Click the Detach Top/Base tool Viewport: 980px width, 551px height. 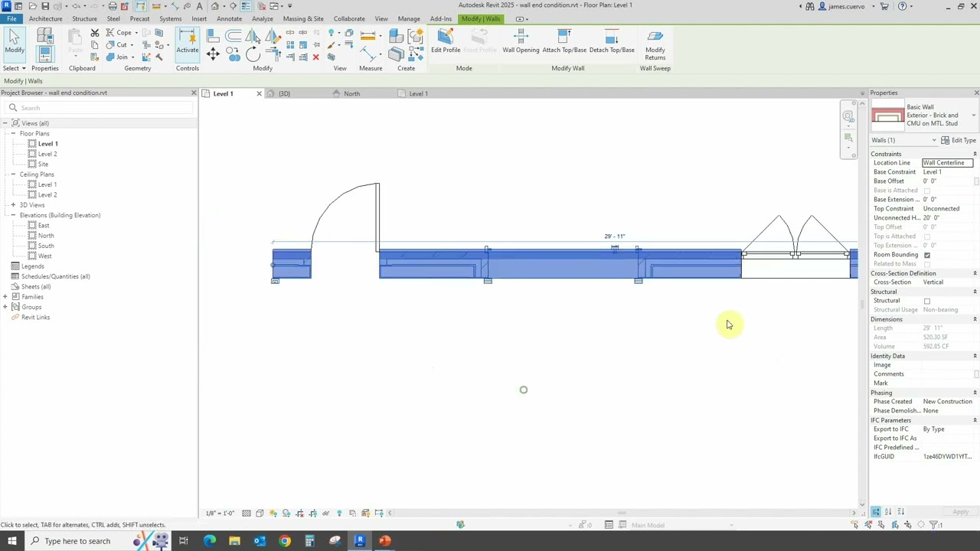coord(612,41)
